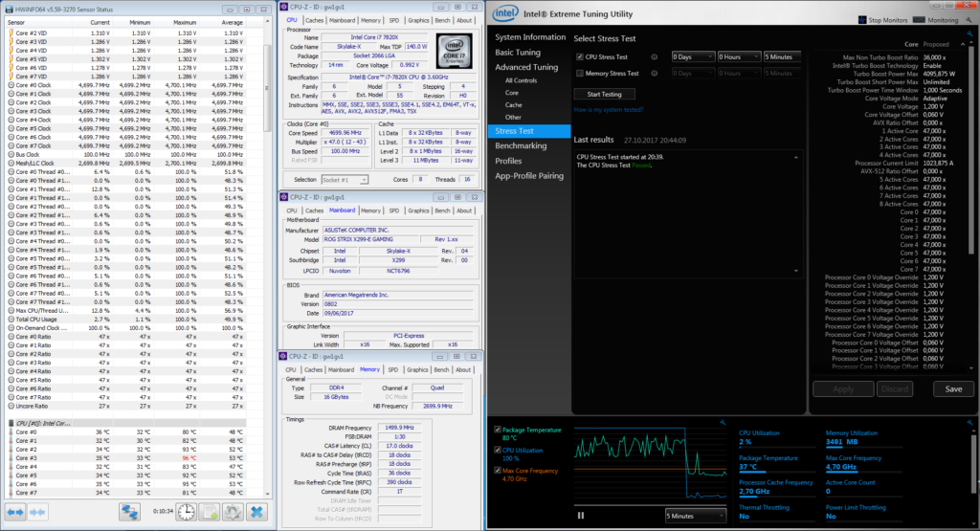The height and width of the screenshot is (531, 980).
Task: Open the memory test 0 Hours dropdown
Action: click(739, 73)
